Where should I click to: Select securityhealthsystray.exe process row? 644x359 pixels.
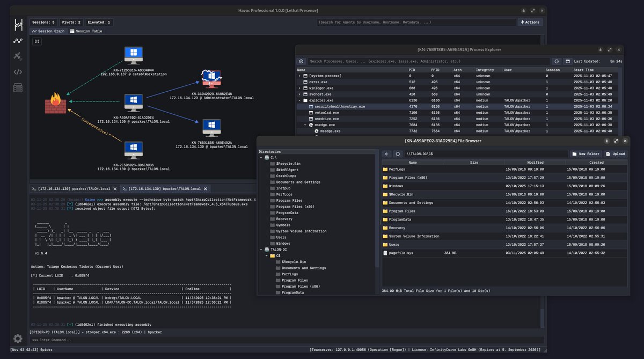[457, 106]
